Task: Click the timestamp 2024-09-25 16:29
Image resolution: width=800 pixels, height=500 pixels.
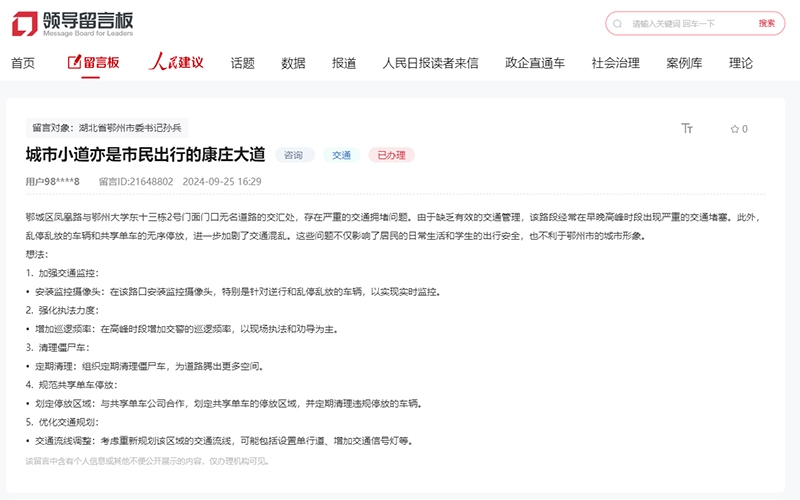Action: [x=222, y=182]
